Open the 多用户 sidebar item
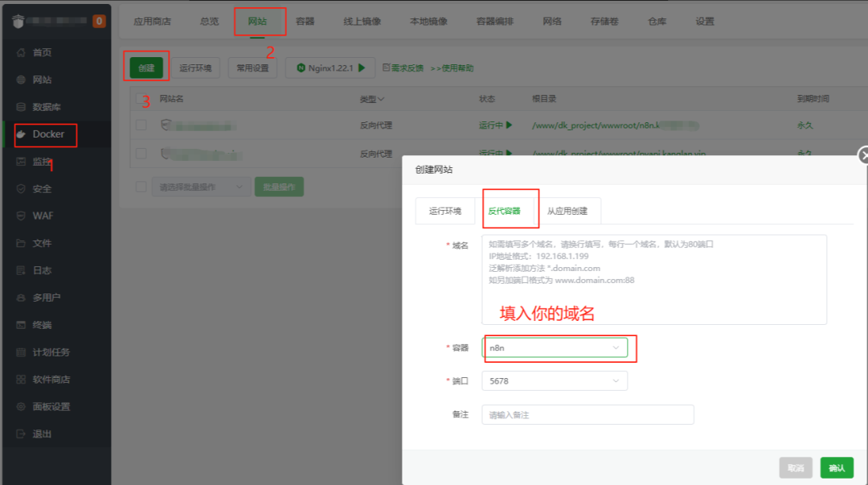This screenshot has width=868, height=485. pos(46,298)
